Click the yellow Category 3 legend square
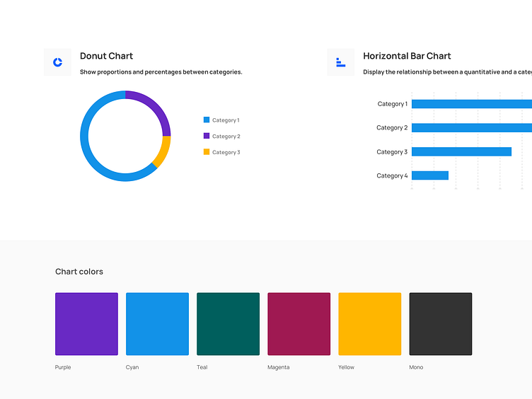Screen dimensions: 532x399 click(207, 152)
